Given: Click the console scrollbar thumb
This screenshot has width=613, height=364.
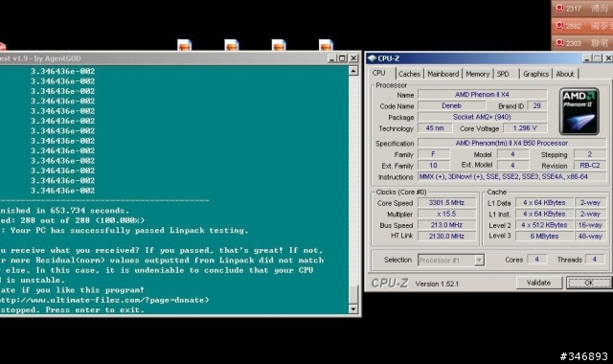Looking at the screenshot, I should pos(353,294).
